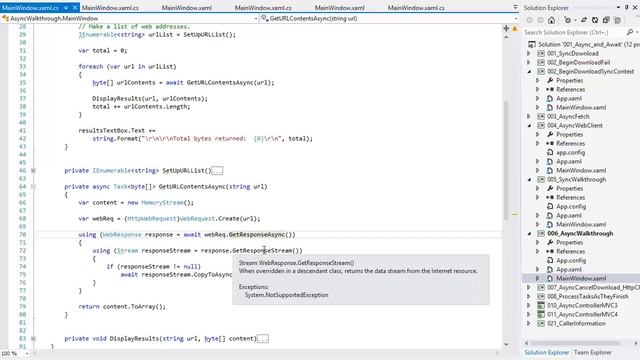Viewport: 640px width, 360px height.
Task: Switch to the Team Explorer bottom tab
Action: click(593, 352)
